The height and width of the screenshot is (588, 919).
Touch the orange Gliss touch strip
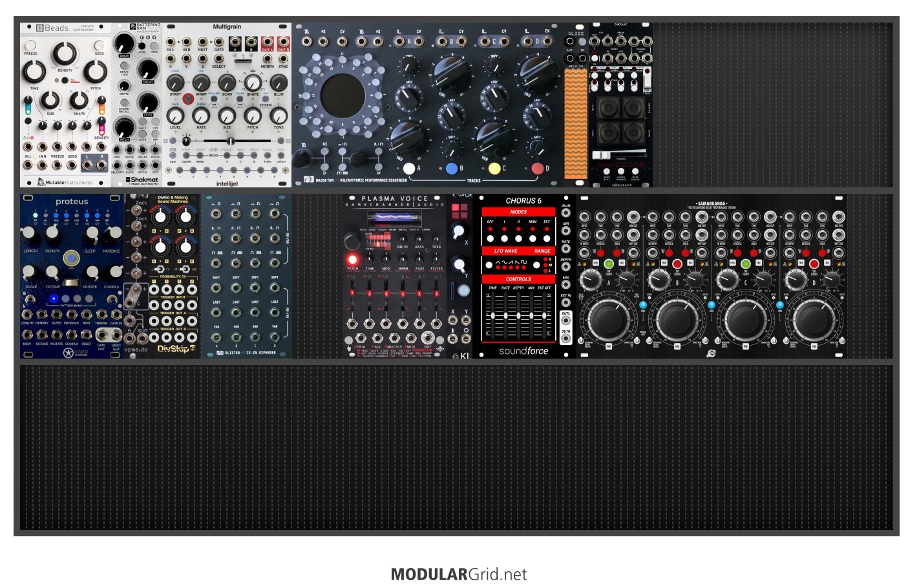575,123
